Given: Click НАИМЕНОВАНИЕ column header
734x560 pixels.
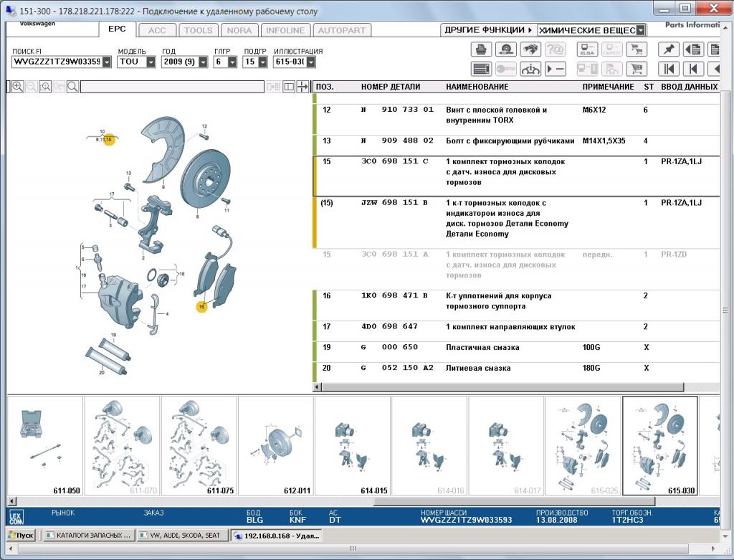Looking at the screenshot, I should click(477, 87).
